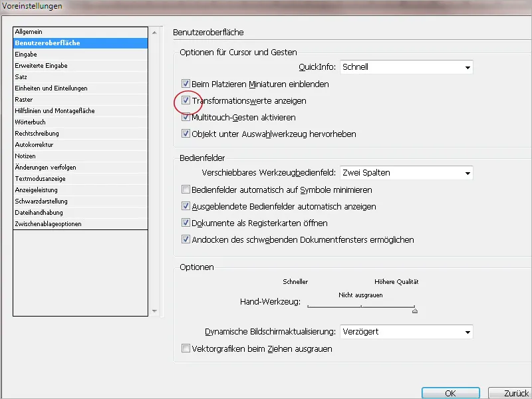The width and height of the screenshot is (532, 399).
Task: Open the QuickInfo dropdown
Action: pos(406,67)
